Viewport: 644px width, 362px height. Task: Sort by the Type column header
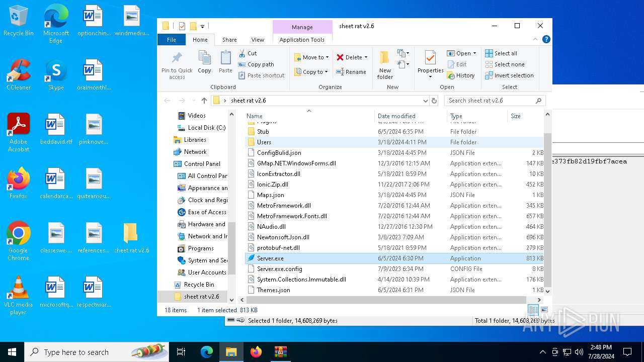coord(477,116)
